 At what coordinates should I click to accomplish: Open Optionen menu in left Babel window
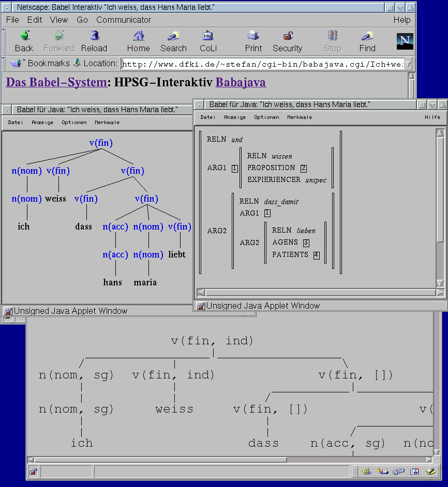pyautogui.click(x=74, y=123)
